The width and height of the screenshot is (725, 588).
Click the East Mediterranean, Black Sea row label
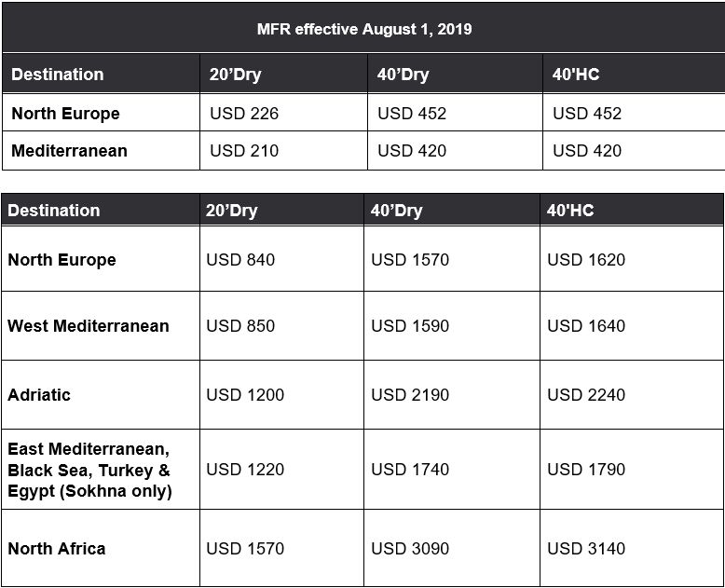[x=89, y=470]
